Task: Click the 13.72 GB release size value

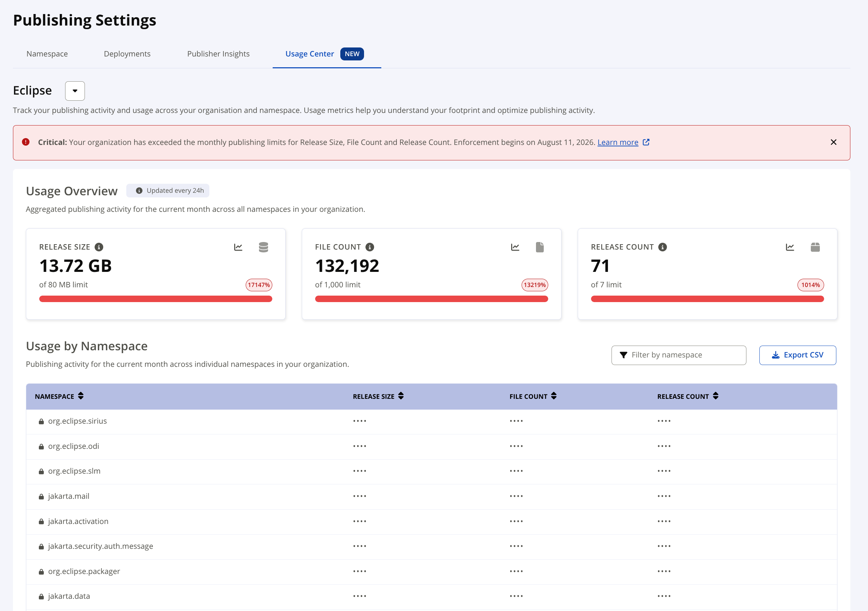Action: coord(76,266)
